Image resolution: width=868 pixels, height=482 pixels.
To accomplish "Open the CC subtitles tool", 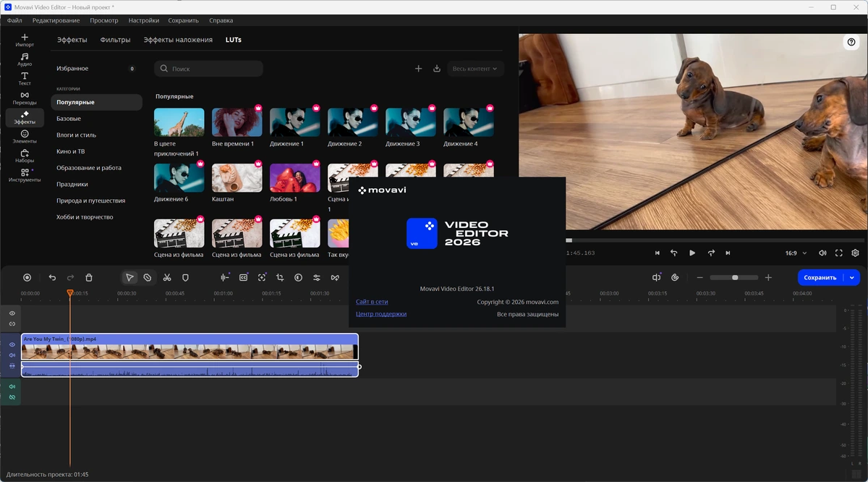I will point(244,277).
